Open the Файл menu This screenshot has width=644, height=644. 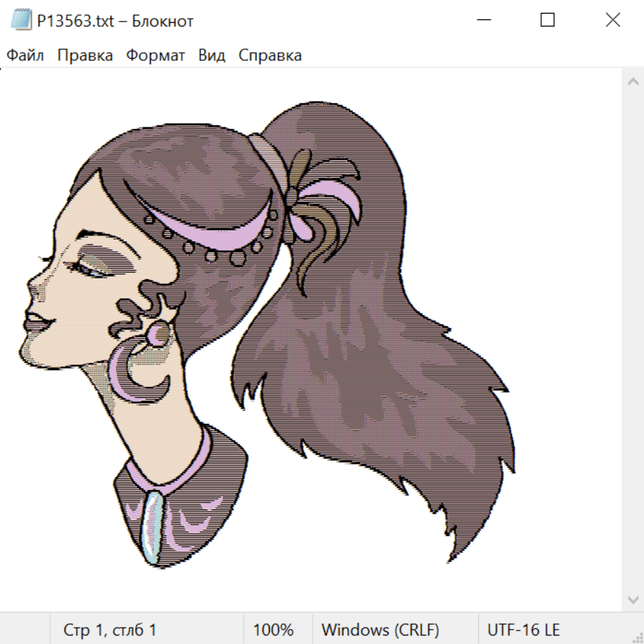(x=25, y=56)
